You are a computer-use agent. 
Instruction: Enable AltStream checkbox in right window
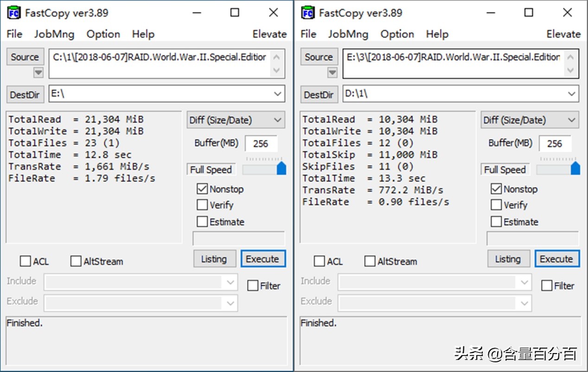coord(370,261)
